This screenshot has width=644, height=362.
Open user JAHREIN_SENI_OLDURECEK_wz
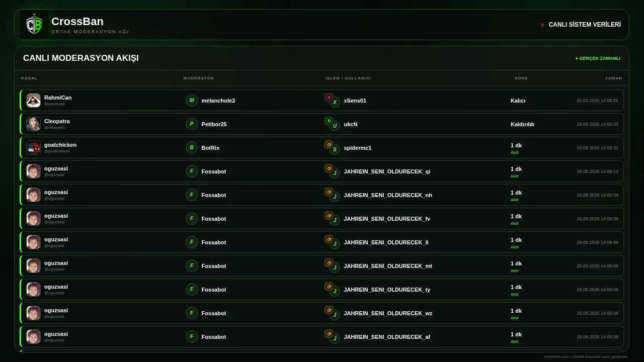pos(388,313)
